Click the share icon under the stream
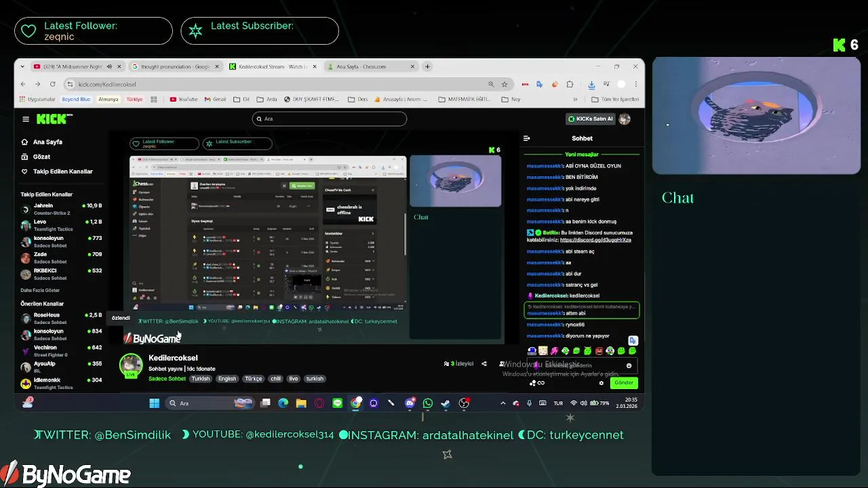 [484, 364]
